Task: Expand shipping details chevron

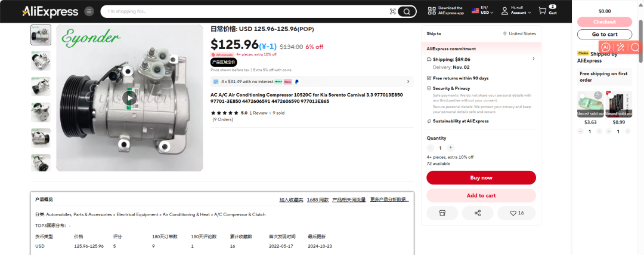Action: click(534, 59)
